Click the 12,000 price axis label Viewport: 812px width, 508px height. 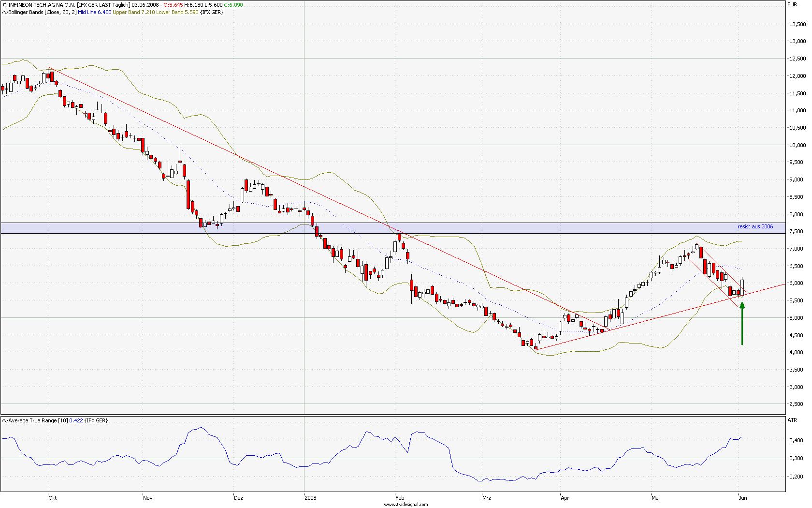point(797,76)
